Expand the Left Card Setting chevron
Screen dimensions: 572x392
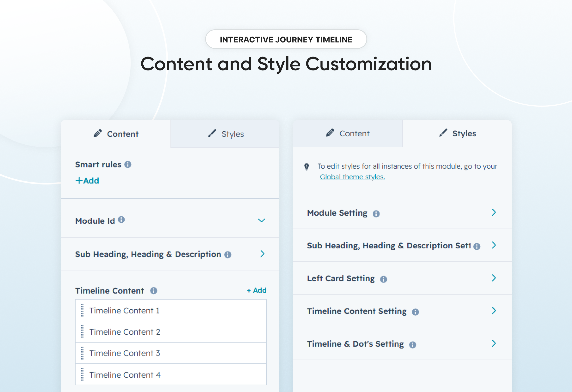[494, 278]
